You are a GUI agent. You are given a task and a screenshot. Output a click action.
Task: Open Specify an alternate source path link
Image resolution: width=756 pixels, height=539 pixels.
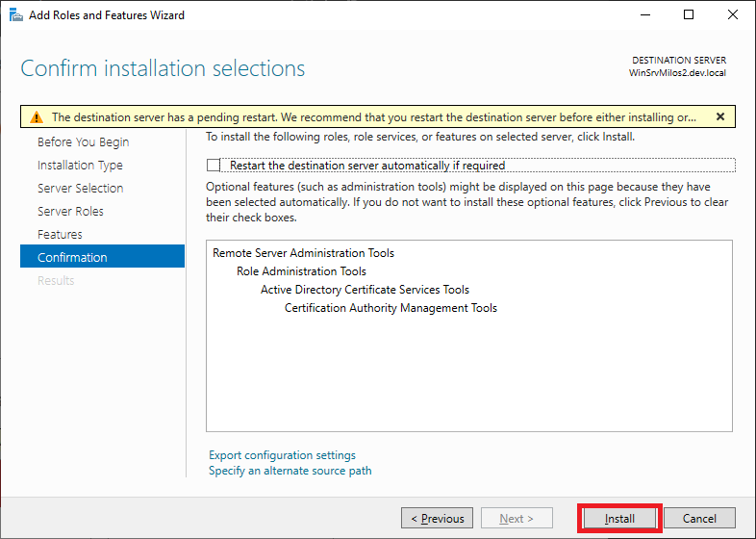coord(290,471)
